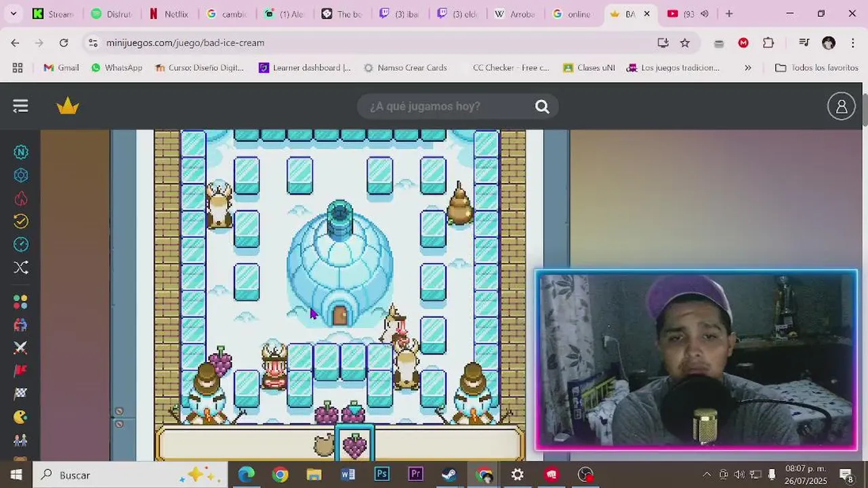Open Word from the taskbar
868x488 pixels.
tap(348, 475)
